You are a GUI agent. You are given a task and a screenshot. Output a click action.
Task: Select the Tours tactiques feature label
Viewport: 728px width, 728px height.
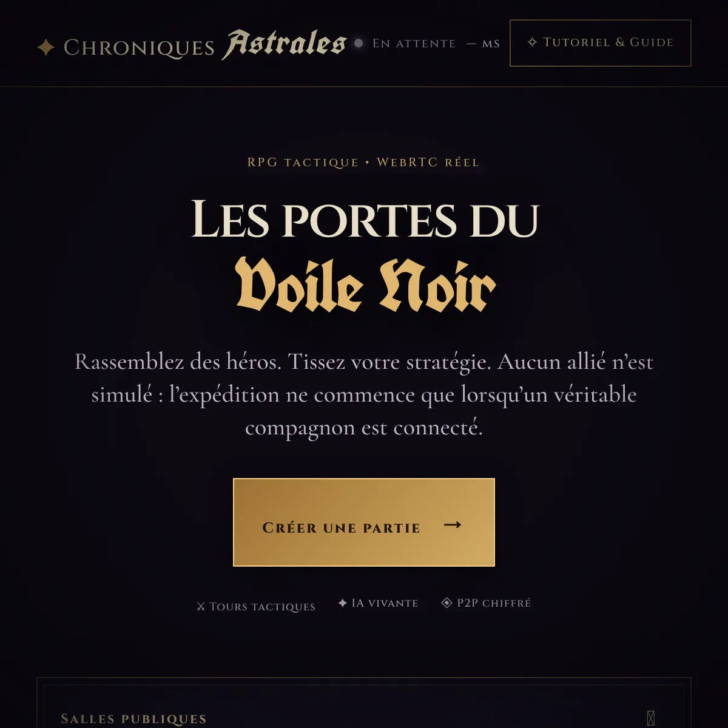pos(262,607)
